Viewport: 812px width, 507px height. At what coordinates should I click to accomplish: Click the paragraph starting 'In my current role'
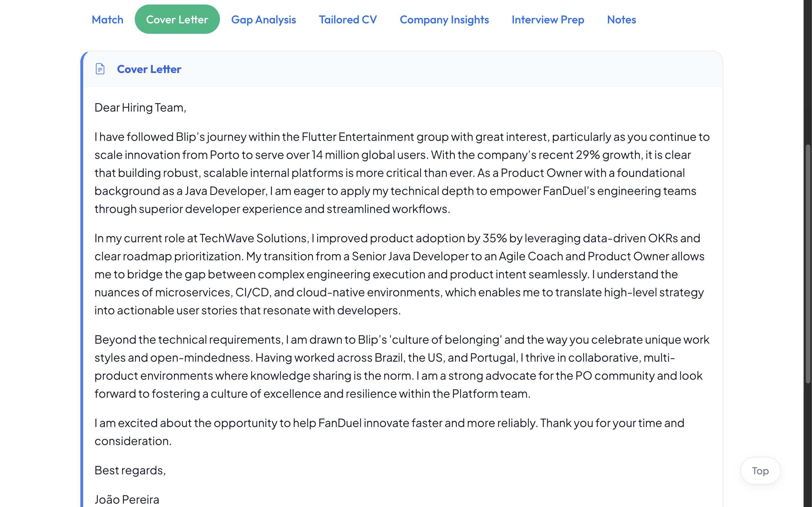click(x=399, y=274)
